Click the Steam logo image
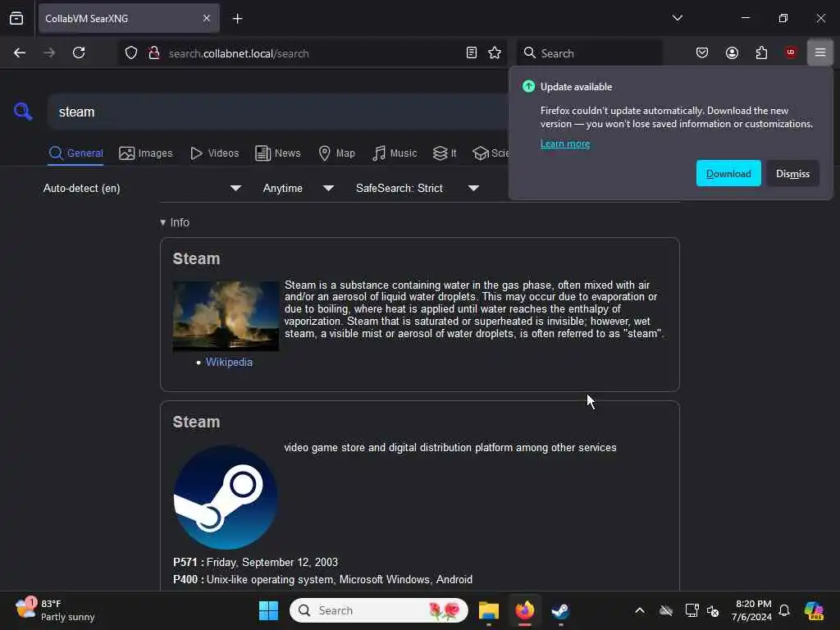 [x=226, y=497]
